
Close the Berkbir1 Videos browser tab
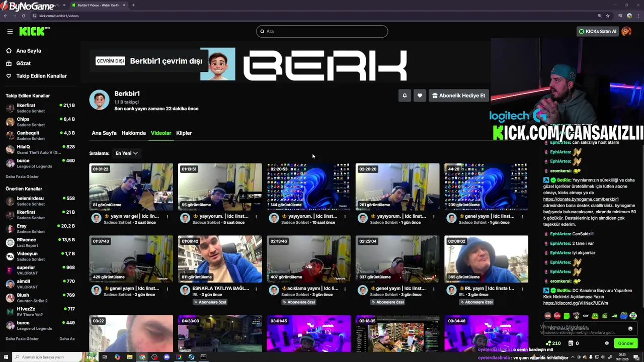(125, 5)
